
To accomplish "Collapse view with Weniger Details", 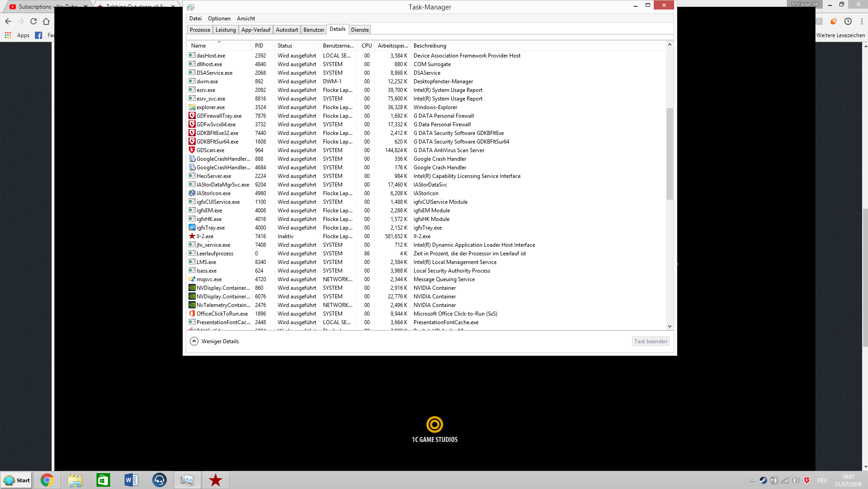I will (215, 341).
